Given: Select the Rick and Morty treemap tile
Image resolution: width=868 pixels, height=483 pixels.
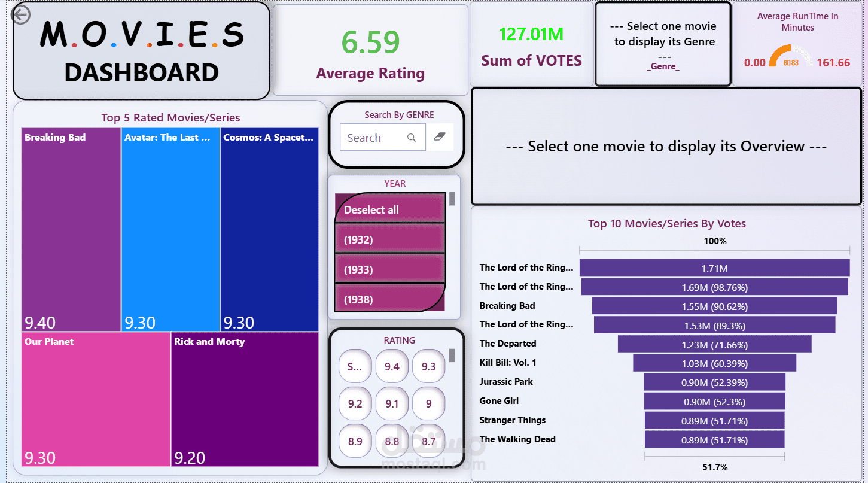Looking at the screenshot, I should point(245,399).
